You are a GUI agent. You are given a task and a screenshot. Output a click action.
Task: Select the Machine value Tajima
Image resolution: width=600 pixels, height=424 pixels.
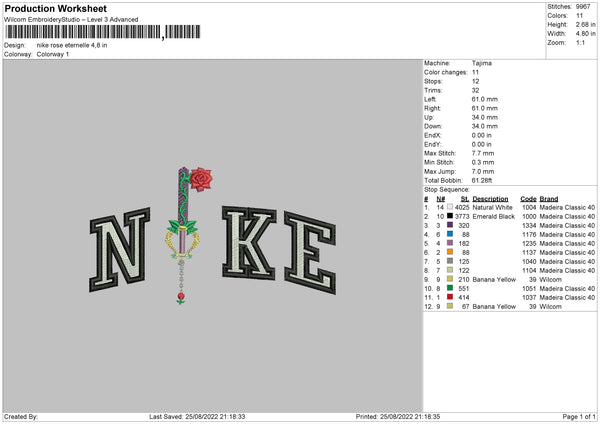coord(481,63)
